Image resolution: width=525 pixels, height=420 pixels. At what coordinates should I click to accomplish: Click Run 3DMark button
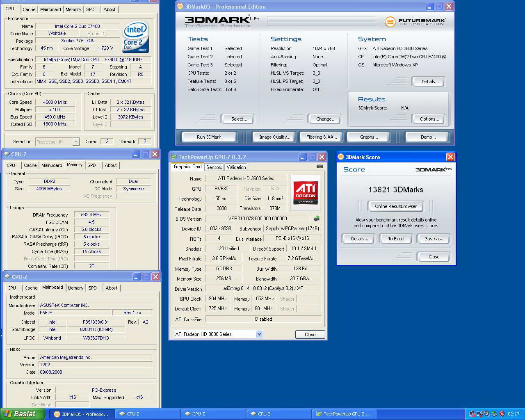click(209, 137)
